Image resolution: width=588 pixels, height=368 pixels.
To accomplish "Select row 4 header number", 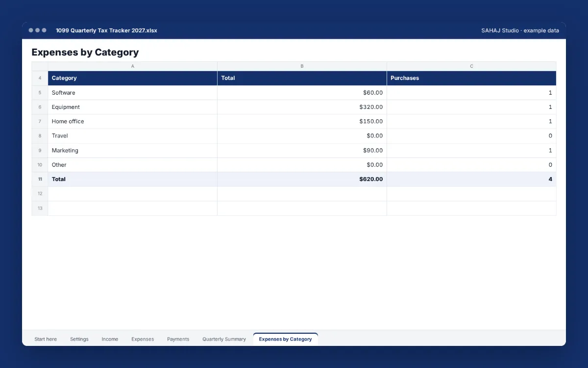I will click(x=40, y=79).
